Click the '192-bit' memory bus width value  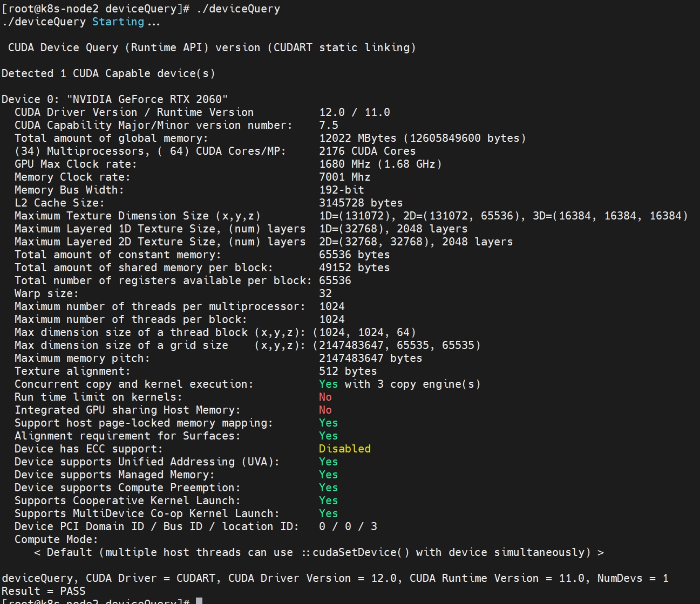click(341, 190)
